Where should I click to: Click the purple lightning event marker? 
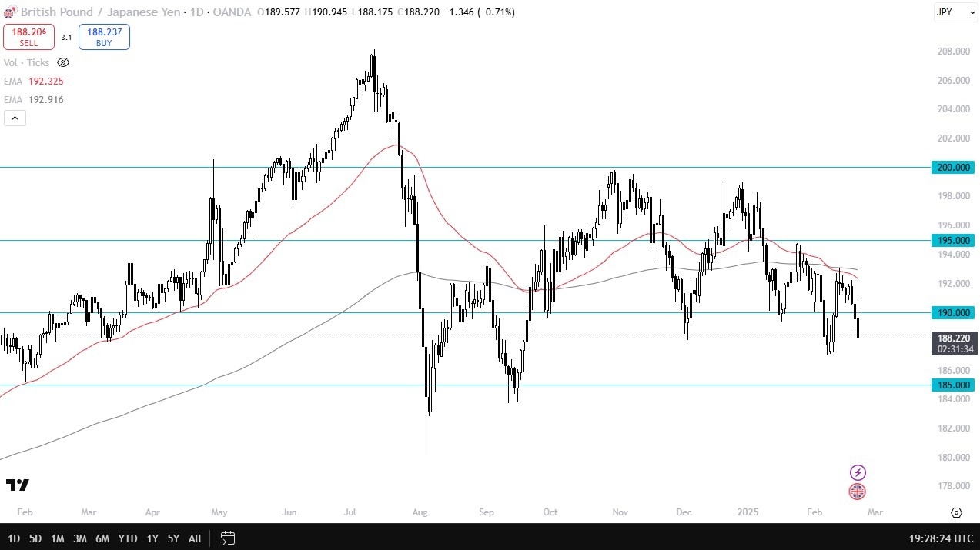coord(858,472)
